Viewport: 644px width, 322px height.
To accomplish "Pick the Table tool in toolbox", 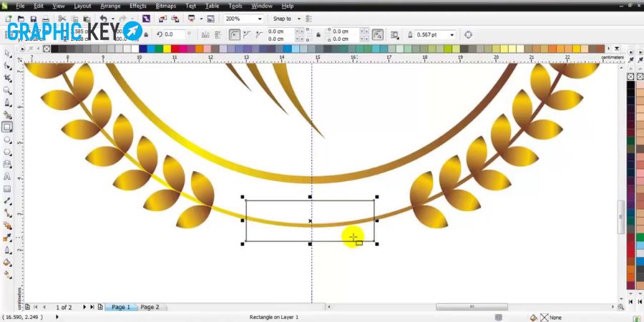I will click(7, 189).
